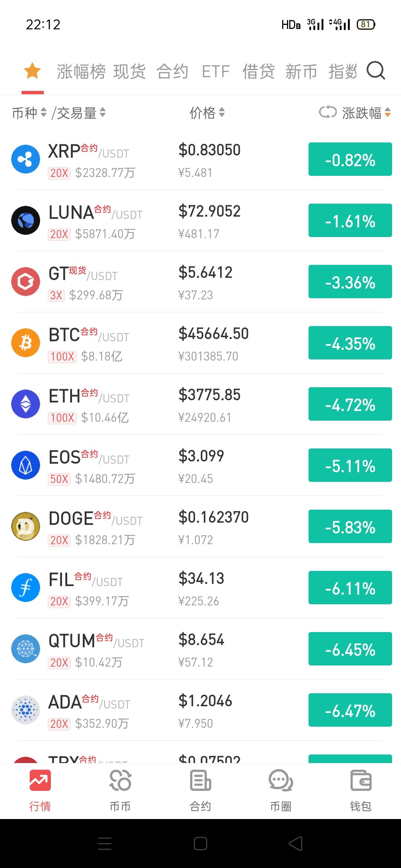Open the 钱包 wallet icon
The image size is (401, 868).
361,780
